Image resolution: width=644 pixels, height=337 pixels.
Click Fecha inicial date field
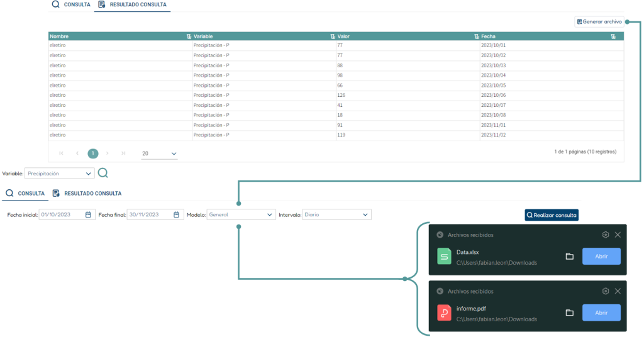tap(67, 214)
